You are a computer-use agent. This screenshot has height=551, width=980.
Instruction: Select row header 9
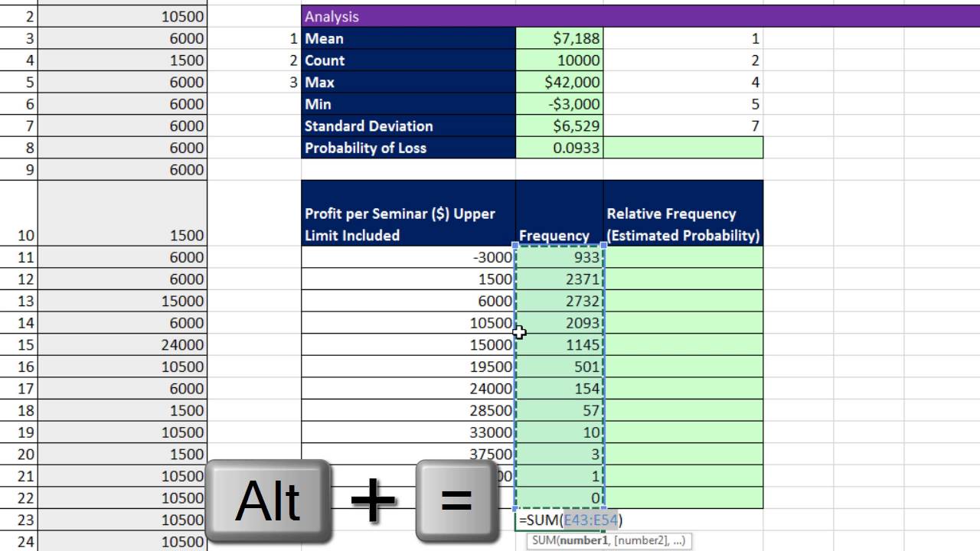pyautogui.click(x=18, y=170)
